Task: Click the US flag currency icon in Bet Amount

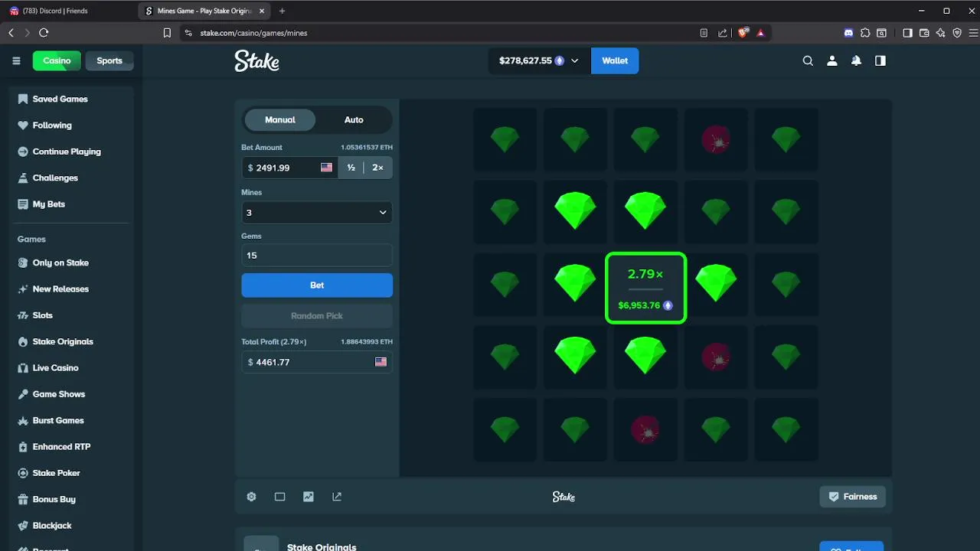Action: tap(327, 168)
